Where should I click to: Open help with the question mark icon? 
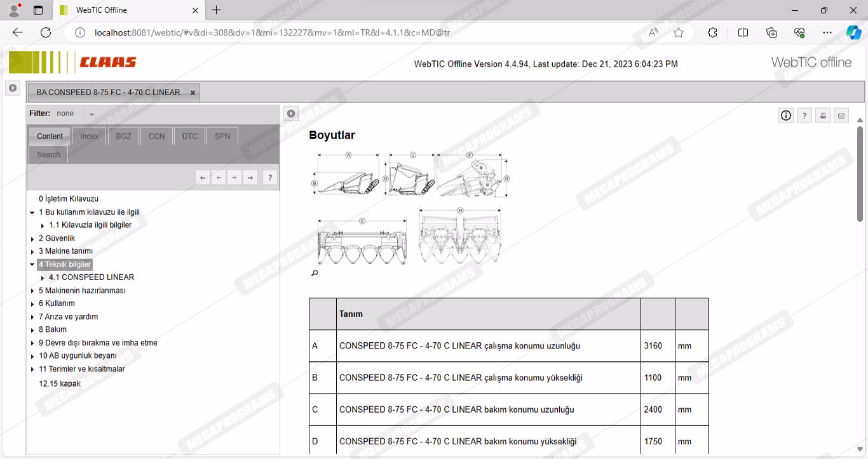click(804, 116)
